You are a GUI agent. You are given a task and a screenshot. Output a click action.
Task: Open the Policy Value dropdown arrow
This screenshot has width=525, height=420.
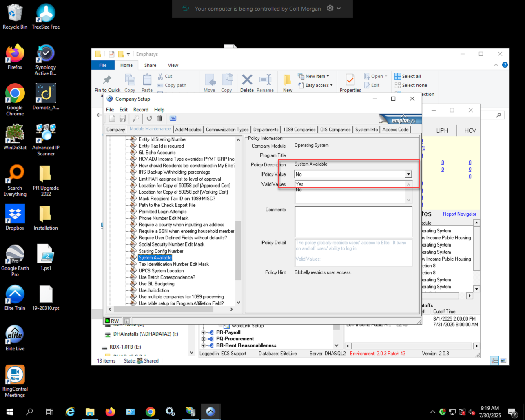click(408, 174)
